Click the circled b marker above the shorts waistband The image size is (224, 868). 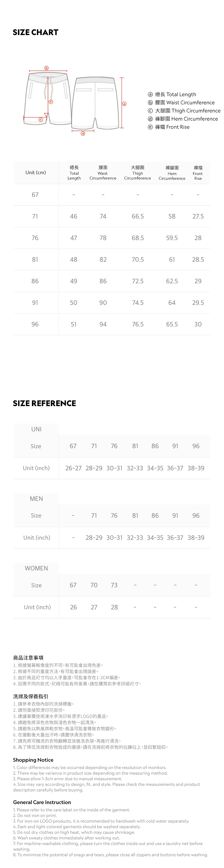46,68
